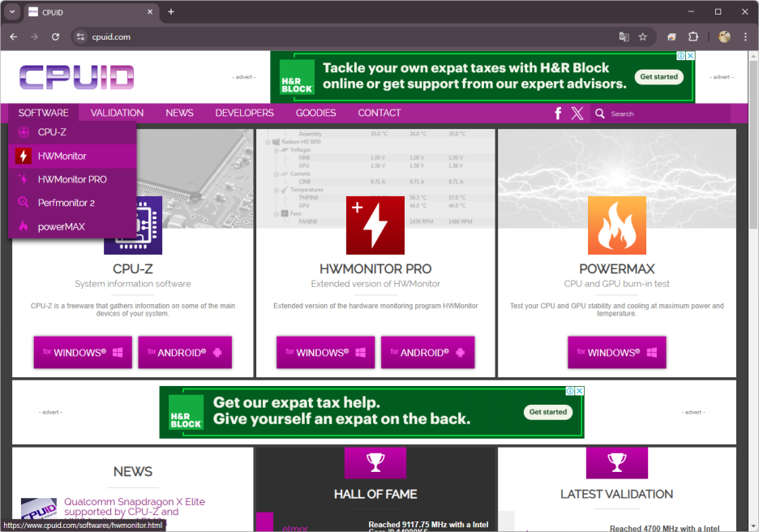Click the NEWS section heading

pos(133,471)
